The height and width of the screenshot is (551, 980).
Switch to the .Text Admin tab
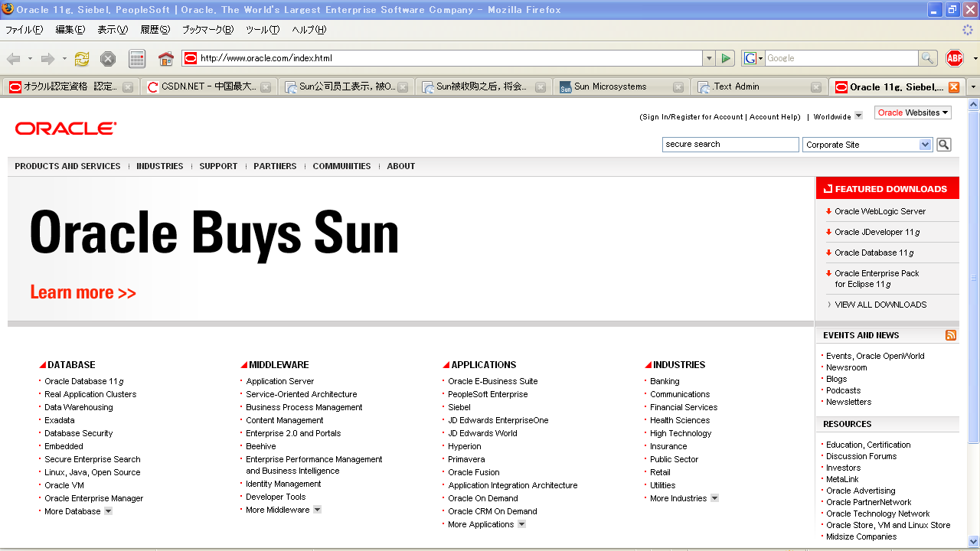coord(759,87)
